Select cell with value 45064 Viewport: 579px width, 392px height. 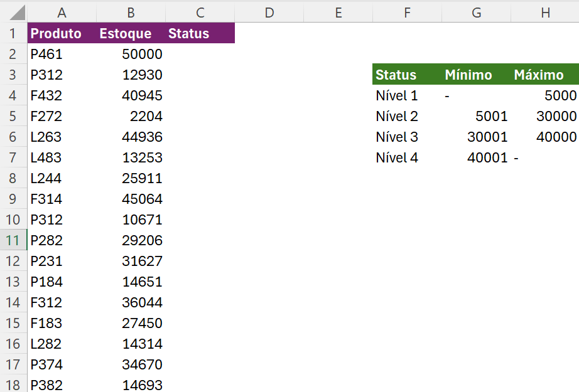point(131,198)
